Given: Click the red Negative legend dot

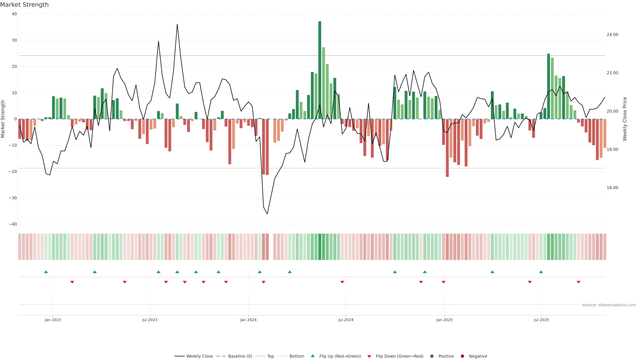Looking at the screenshot, I should (x=462, y=356).
